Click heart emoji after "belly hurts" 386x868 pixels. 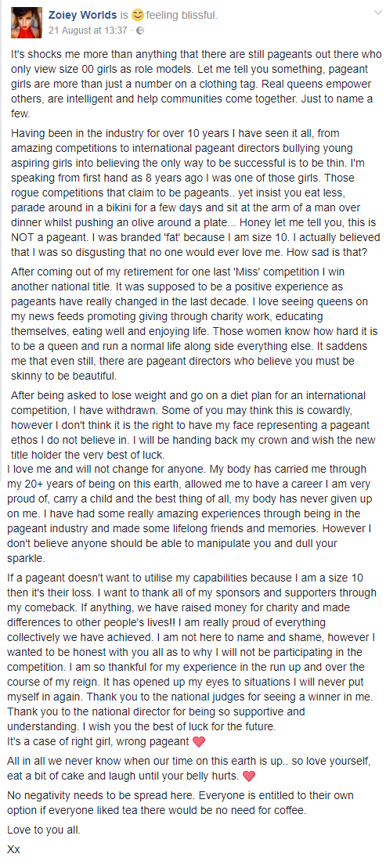click(x=249, y=776)
